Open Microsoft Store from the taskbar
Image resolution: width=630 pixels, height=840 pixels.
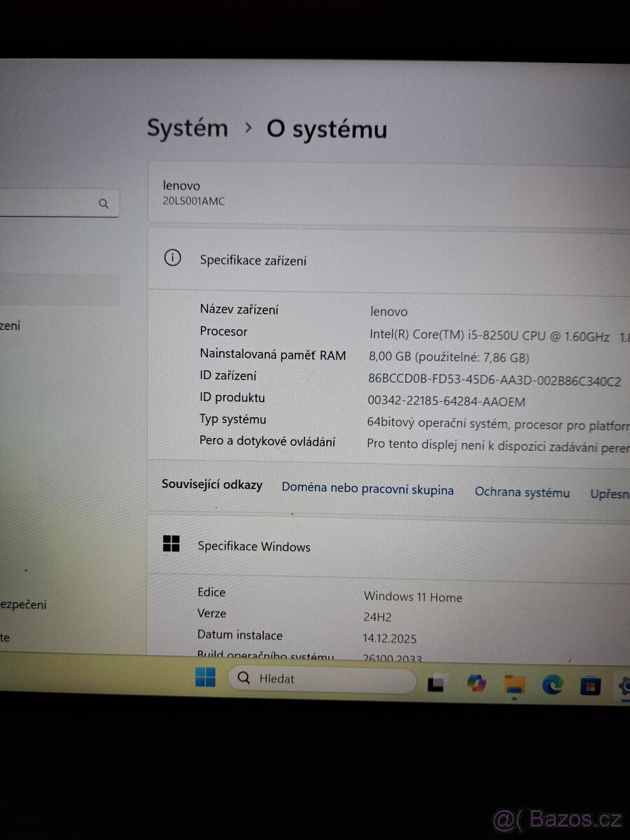coord(589,685)
